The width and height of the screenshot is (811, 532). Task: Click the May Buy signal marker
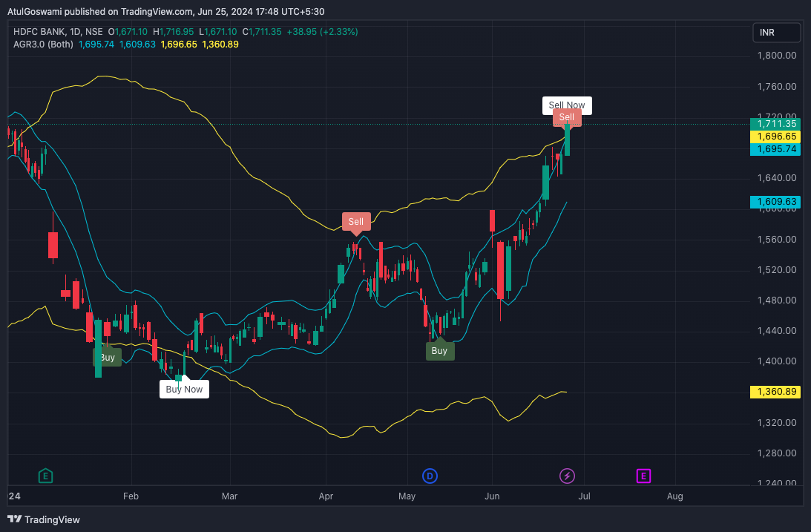(x=440, y=351)
